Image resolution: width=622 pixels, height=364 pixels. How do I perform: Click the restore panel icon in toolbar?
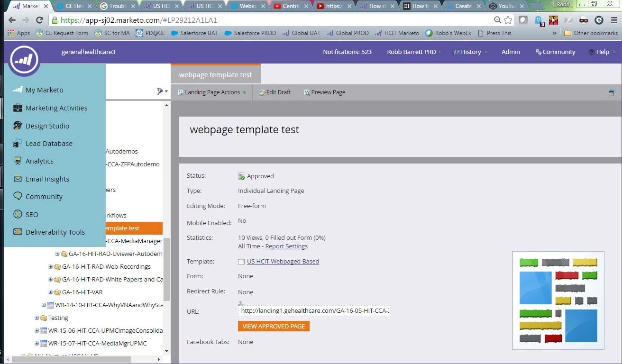612,92
